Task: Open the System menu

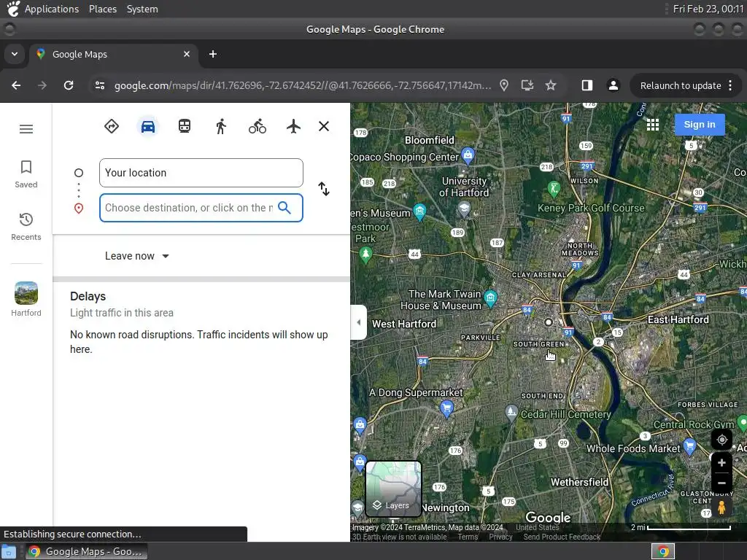Action: 142,9
